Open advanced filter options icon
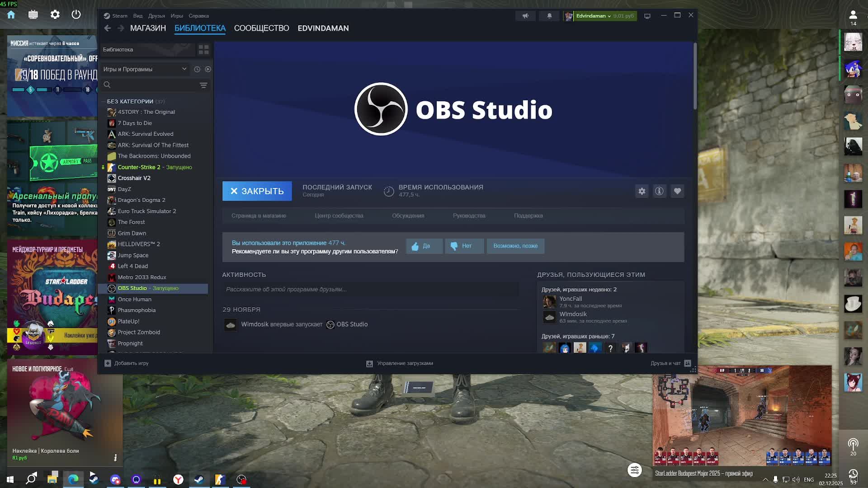Image resolution: width=868 pixels, height=488 pixels. pyautogui.click(x=203, y=85)
